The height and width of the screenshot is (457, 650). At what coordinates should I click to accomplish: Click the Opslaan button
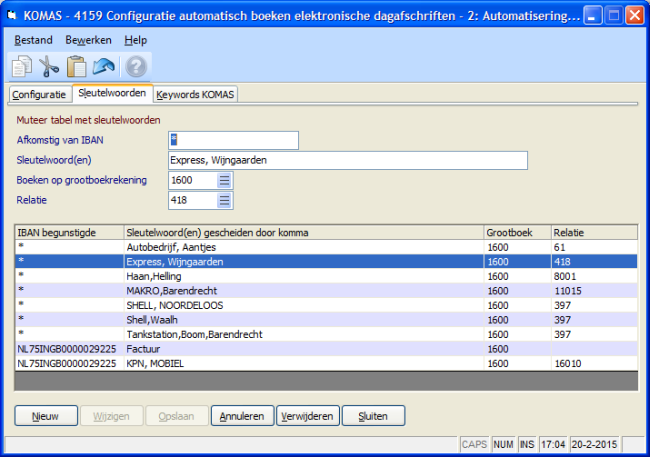pos(177,416)
